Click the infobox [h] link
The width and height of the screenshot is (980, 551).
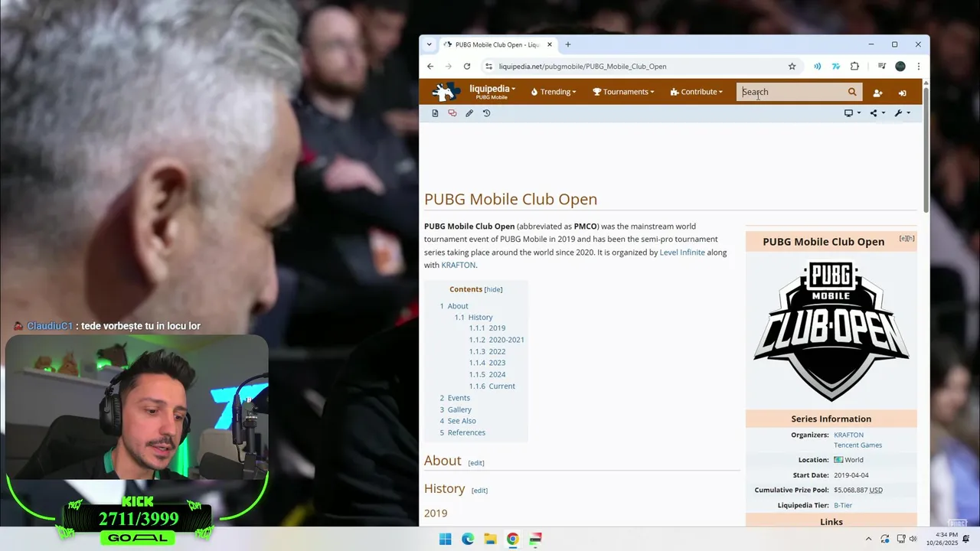[911, 239]
